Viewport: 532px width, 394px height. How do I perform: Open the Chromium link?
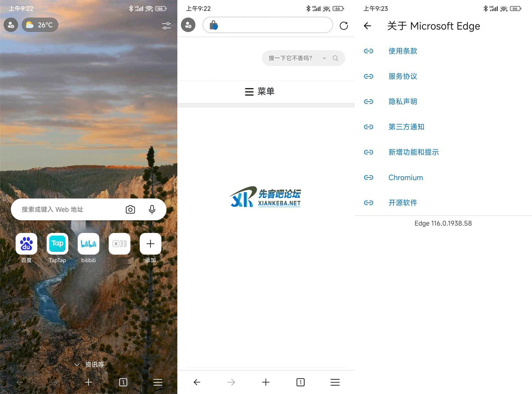405,178
